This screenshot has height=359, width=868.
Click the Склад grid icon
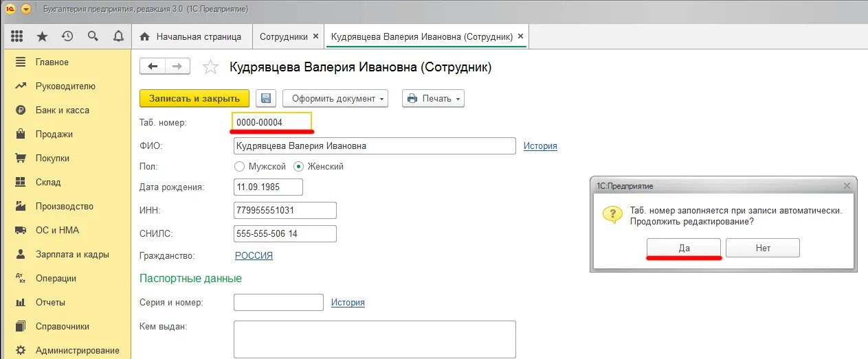coord(21,182)
